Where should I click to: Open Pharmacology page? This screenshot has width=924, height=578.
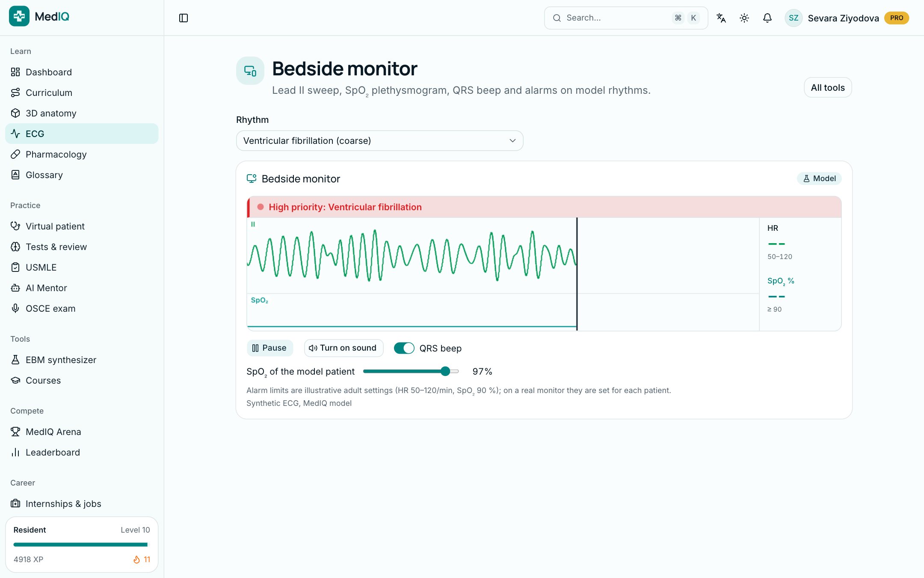coord(82,154)
